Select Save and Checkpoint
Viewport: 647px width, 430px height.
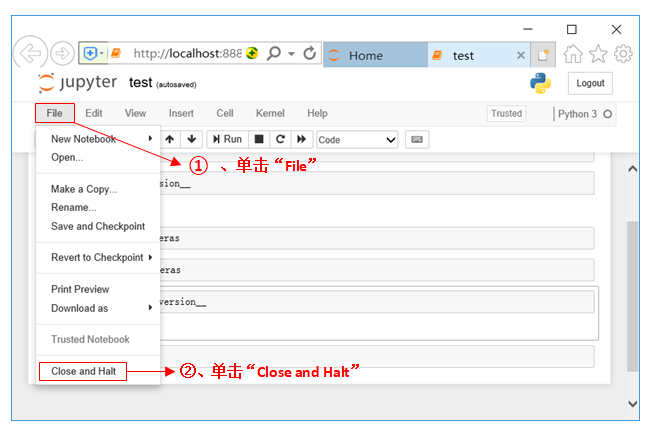coord(98,226)
